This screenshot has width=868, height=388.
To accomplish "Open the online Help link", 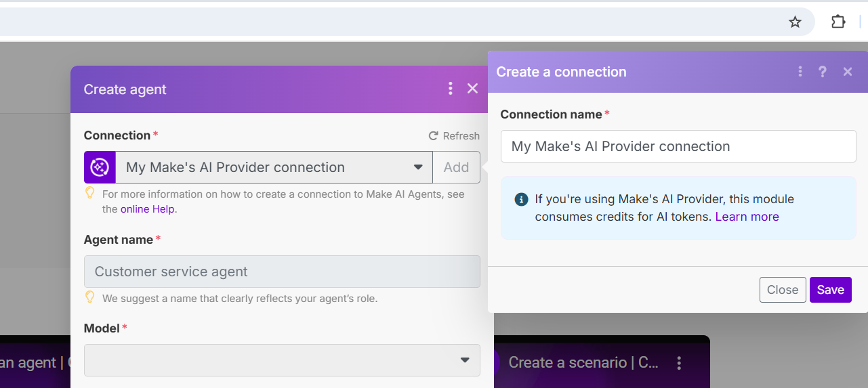I will (148, 209).
